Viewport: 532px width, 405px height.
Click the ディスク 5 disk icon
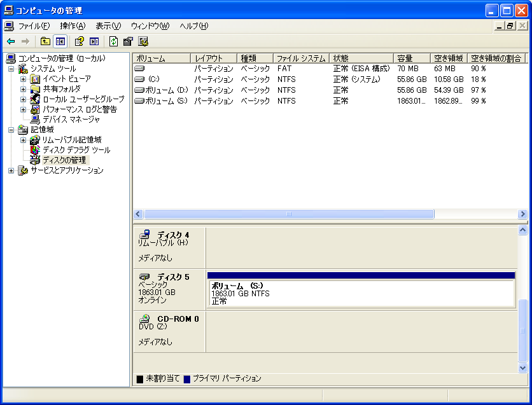pyautogui.click(x=144, y=277)
